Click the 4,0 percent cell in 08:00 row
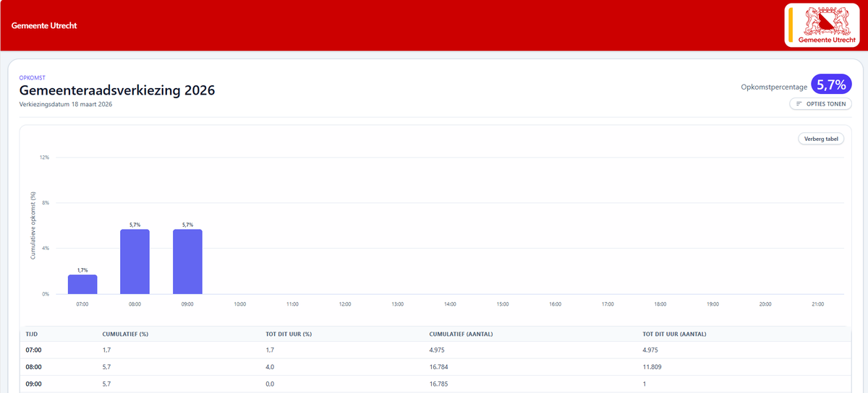The image size is (868, 393). [x=270, y=367]
